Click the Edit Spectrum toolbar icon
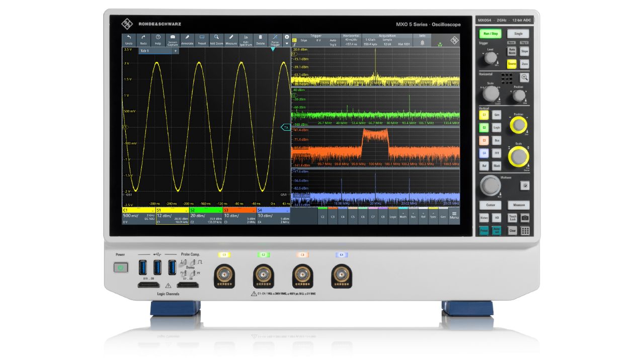The width and height of the screenshot is (644, 362). (x=246, y=40)
